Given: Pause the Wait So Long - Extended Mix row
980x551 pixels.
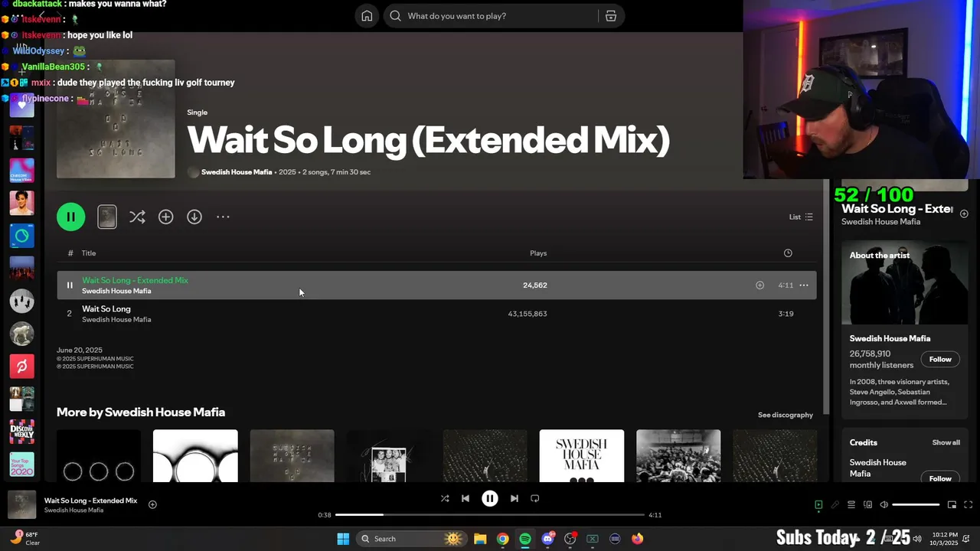Looking at the screenshot, I should tap(70, 285).
